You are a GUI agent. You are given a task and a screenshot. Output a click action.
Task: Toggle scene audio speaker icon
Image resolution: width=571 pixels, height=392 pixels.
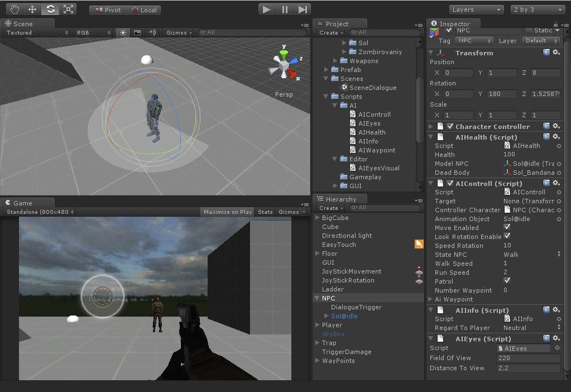click(152, 33)
